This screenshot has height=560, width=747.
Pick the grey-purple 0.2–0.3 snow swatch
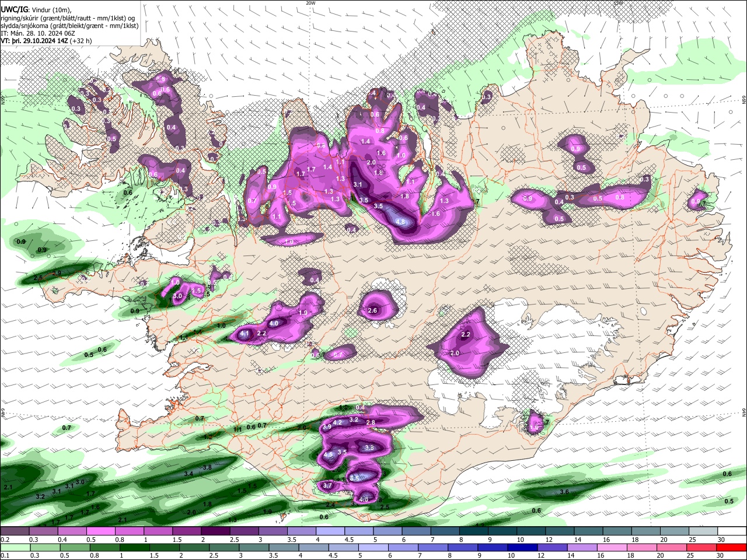(15, 531)
